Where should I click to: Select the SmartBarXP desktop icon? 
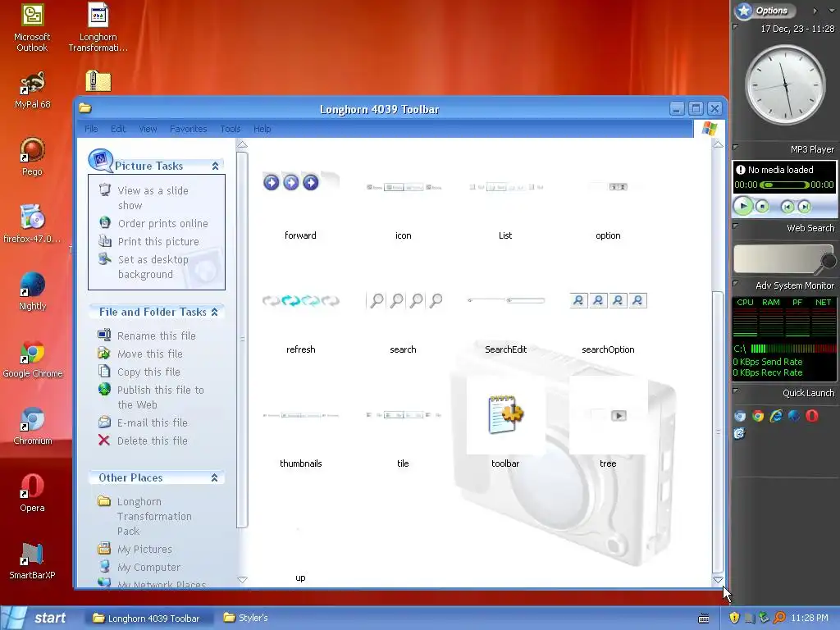(32, 561)
